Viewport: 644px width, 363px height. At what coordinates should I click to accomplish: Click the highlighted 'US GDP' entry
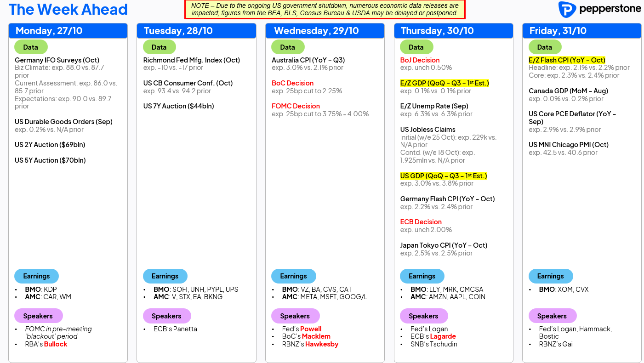[444, 176]
